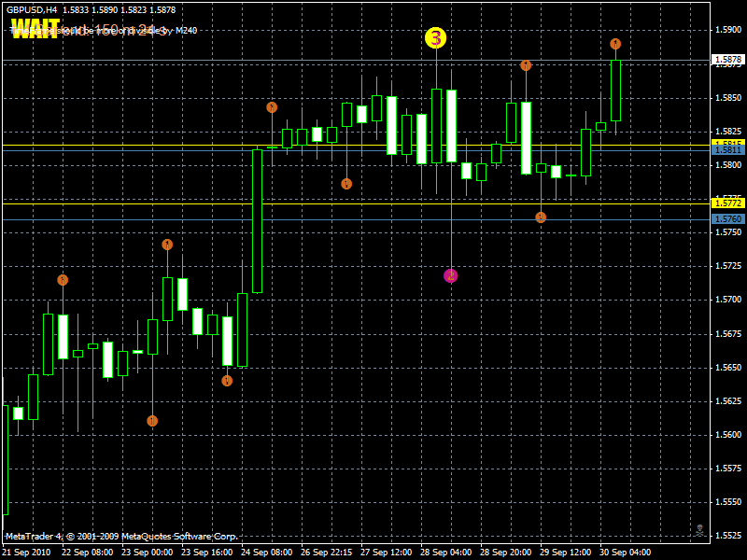Click the 1.5850 price axis value
The image size is (747, 560).
(x=728, y=98)
